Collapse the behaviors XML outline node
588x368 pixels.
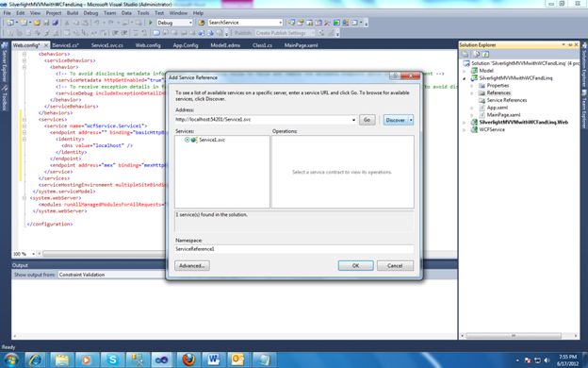(x=24, y=54)
